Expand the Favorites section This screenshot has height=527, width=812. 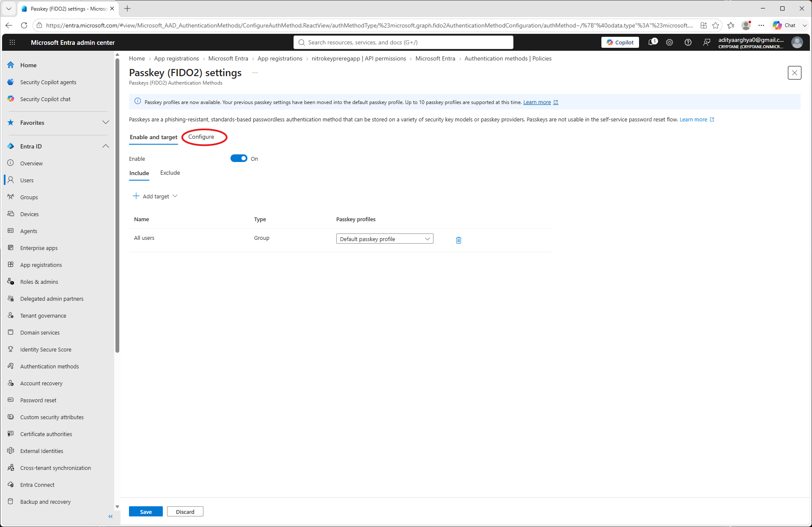(x=106, y=123)
